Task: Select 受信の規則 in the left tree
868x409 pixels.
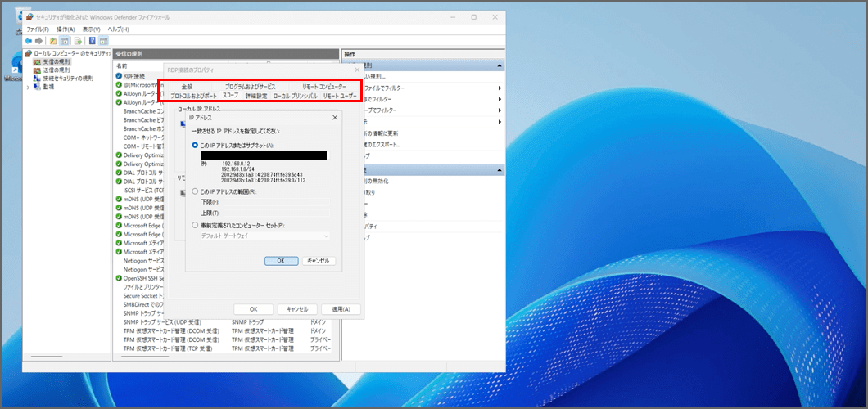Action: coord(56,61)
